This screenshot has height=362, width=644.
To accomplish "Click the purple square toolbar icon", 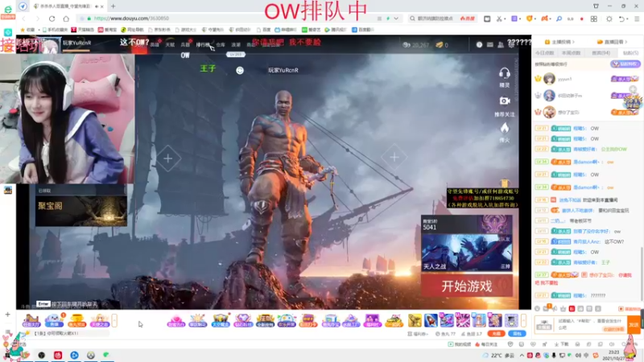I will pos(514,19).
